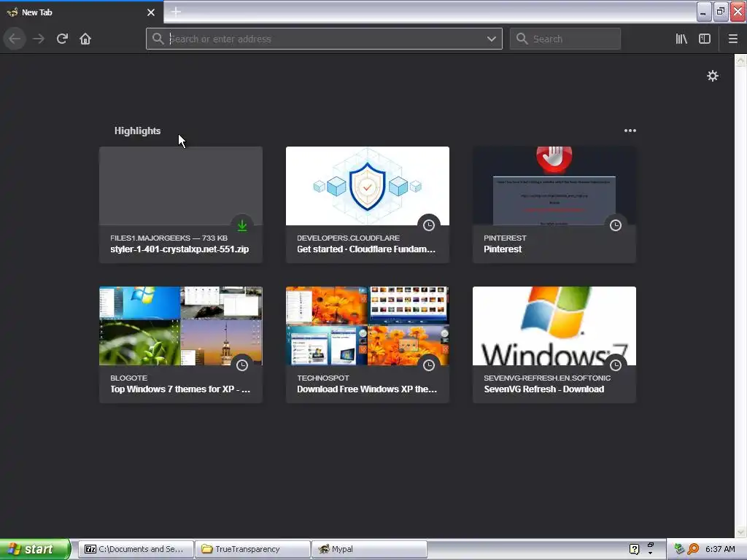Viewport: 747px width, 560px height.
Task: Focus the Search or enter address field
Action: point(324,39)
